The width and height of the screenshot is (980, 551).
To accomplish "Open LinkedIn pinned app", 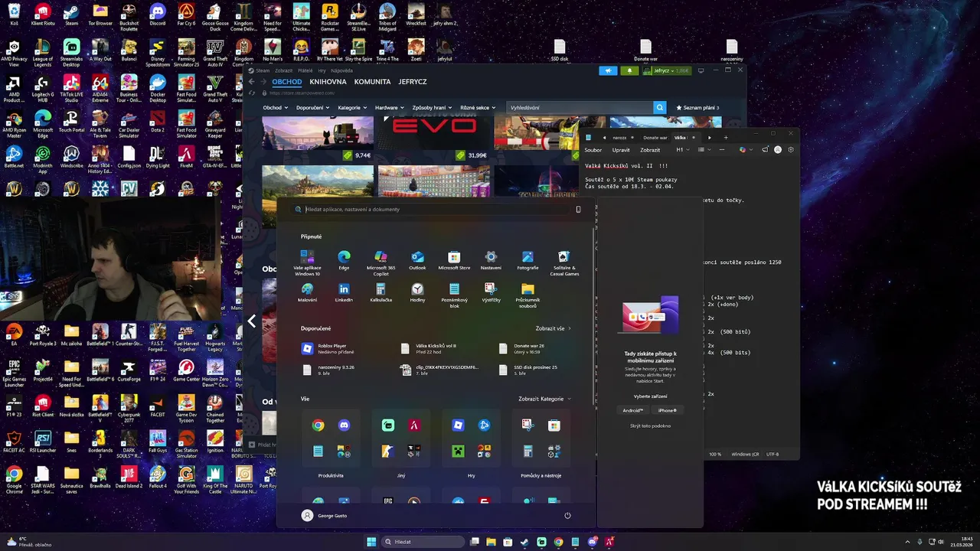I will point(344,292).
